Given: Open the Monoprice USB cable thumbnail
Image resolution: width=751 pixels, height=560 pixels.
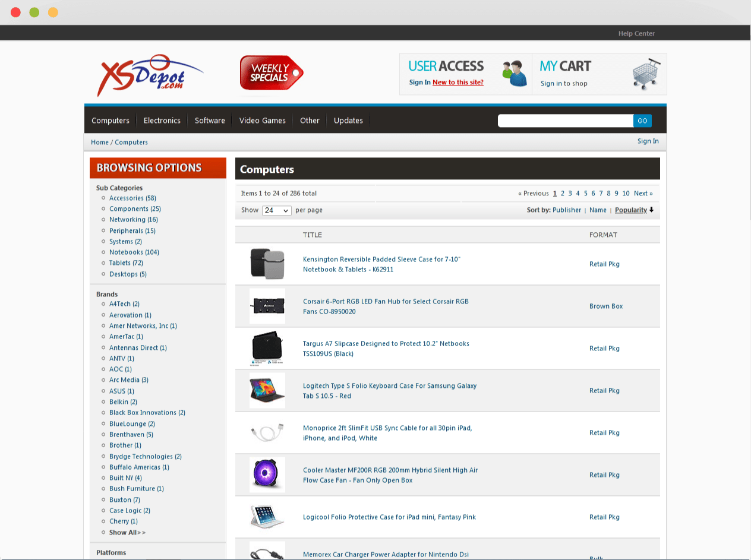Looking at the screenshot, I should 267,433.
